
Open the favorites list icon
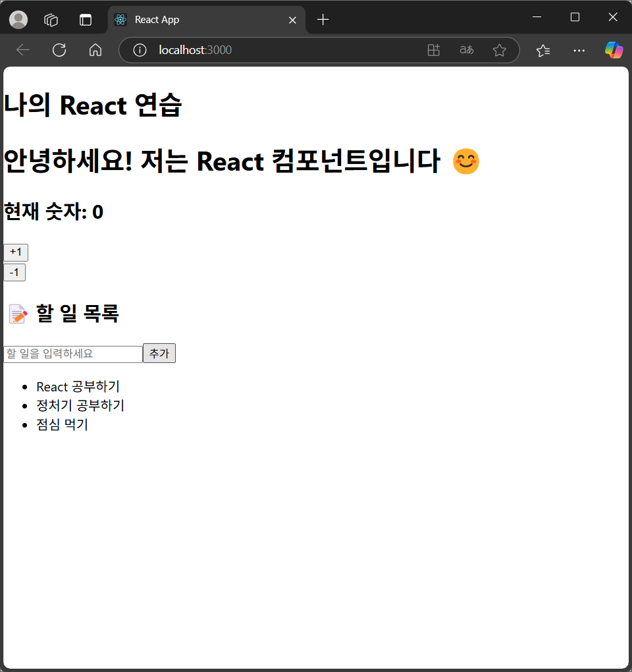tap(543, 51)
